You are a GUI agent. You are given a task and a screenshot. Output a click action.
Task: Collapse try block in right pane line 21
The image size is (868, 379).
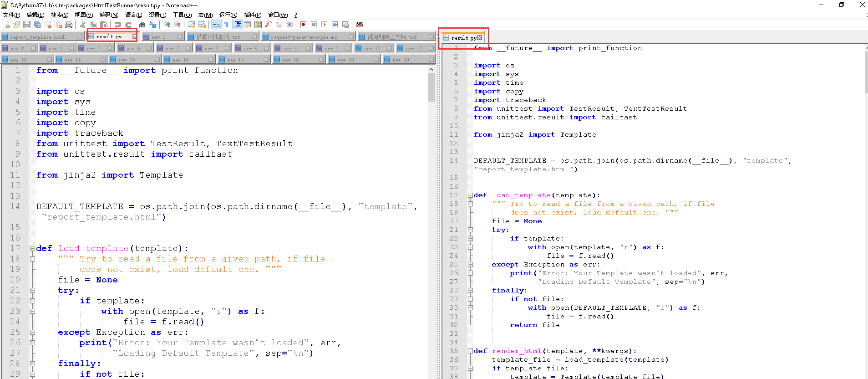click(x=470, y=230)
